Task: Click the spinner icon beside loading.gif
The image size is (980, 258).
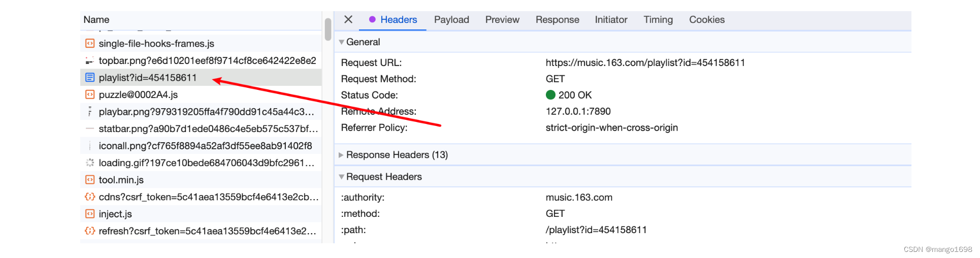Action: point(90,163)
